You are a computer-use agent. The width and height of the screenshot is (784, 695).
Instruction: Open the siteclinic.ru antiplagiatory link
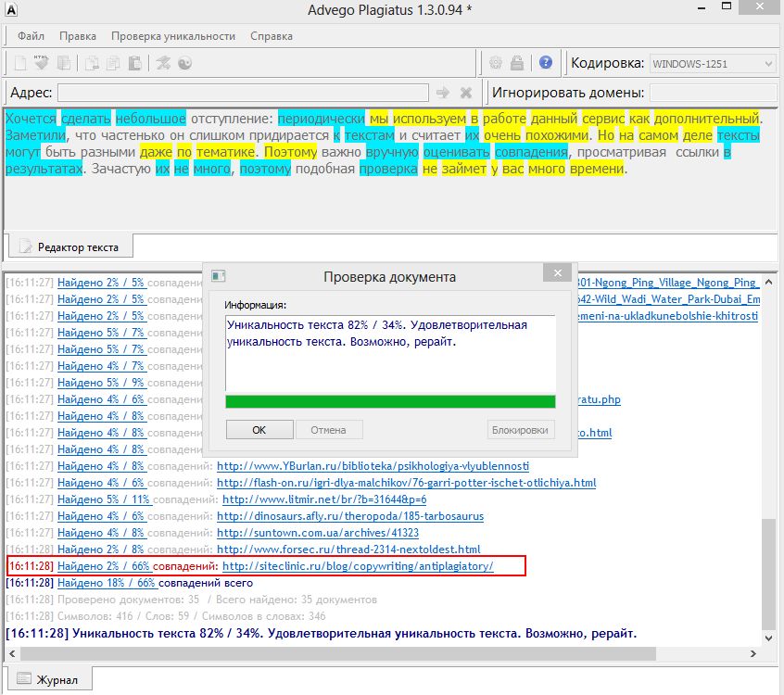pyautogui.click(x=358, y=566)
